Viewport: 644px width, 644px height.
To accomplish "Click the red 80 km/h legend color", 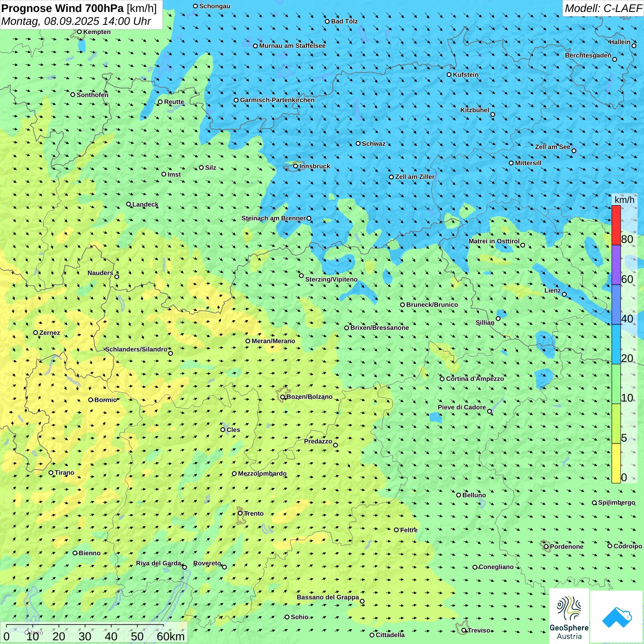I will pyautogui.click(x=616, y=225).
